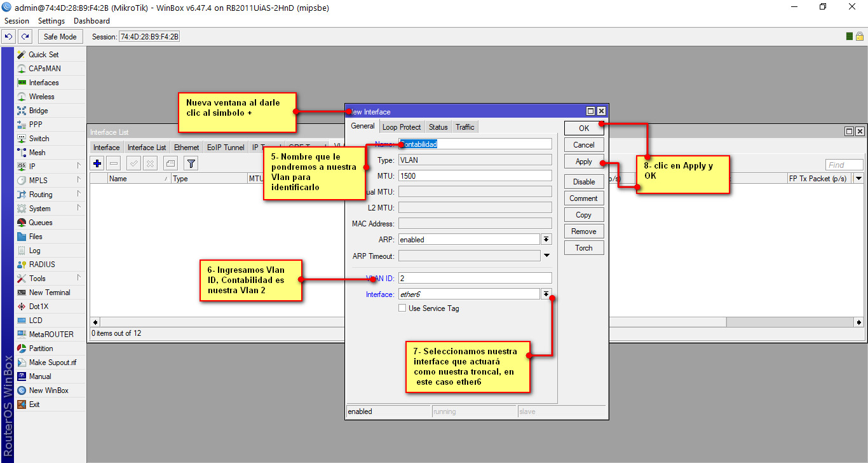Switch to the Loop Protect tab

pyautogui.click(x=401, y=127)
